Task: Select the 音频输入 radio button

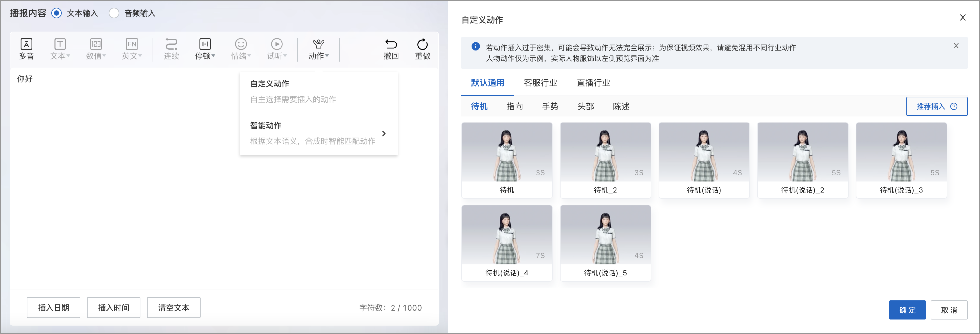Action: pyautogui.click(x=114, y=13)
